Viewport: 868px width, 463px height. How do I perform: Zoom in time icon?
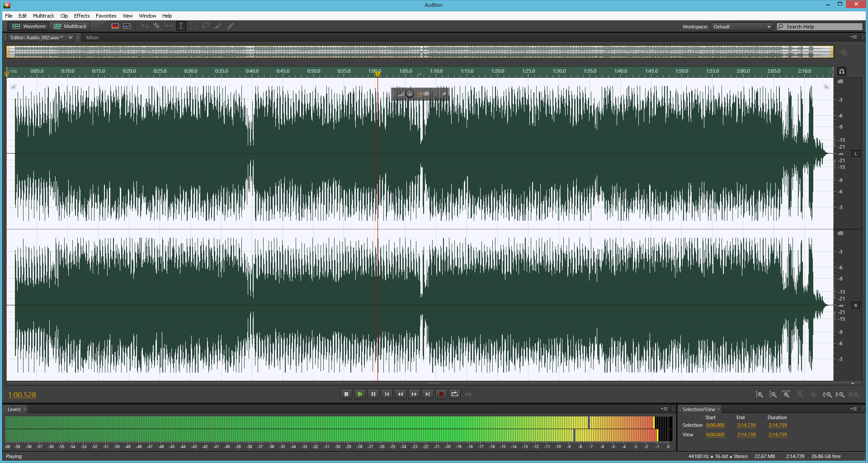(x=787, y=395)
